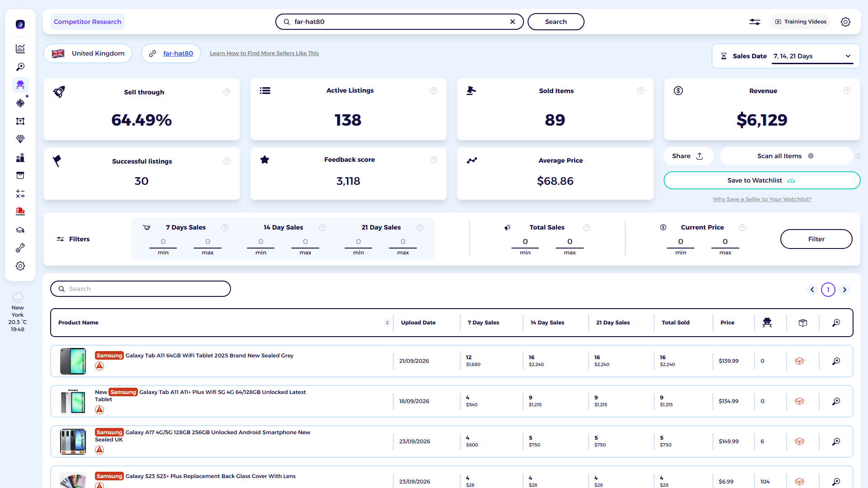This screenshot has height=488, width=868.
Task: Click the magnifier icon for Galaxy A17 row
Action: (836, 441)
